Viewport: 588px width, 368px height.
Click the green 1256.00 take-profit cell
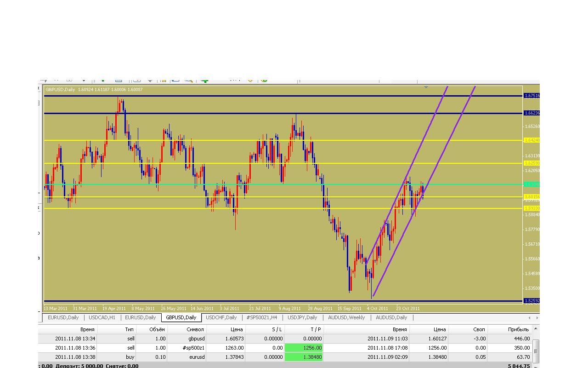point(304,348)
